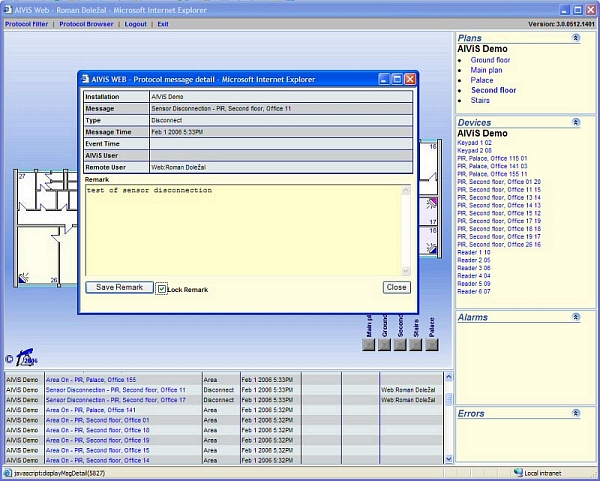Select PIR, Second floor, Office 11 15

coord(499,190)
